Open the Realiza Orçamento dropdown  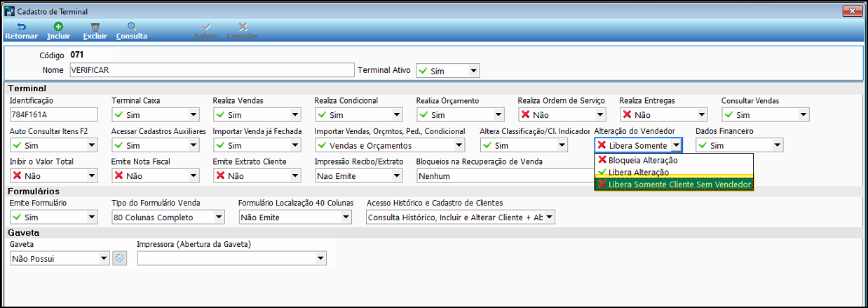coord(499,115)
